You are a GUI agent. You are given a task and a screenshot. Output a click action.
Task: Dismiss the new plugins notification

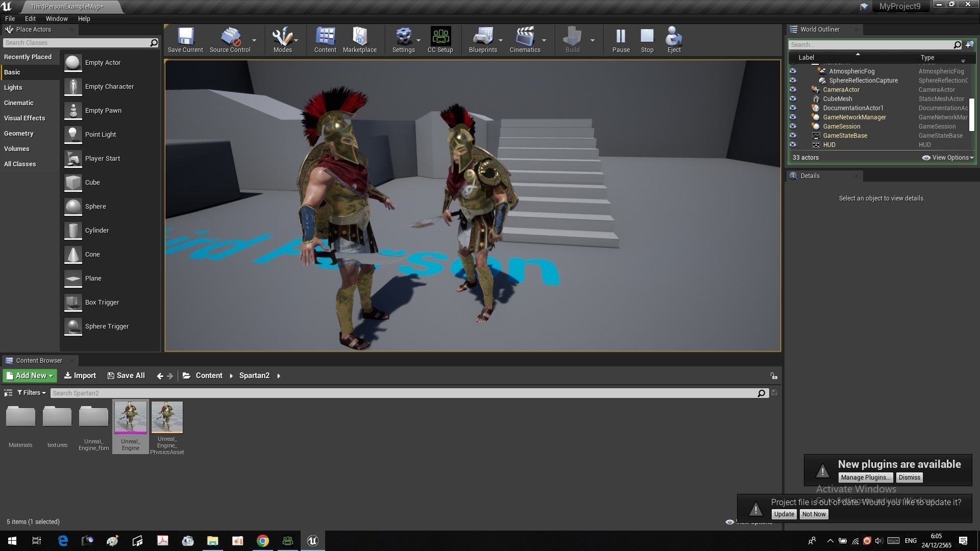pyautogui.click(x=909, y=478)
